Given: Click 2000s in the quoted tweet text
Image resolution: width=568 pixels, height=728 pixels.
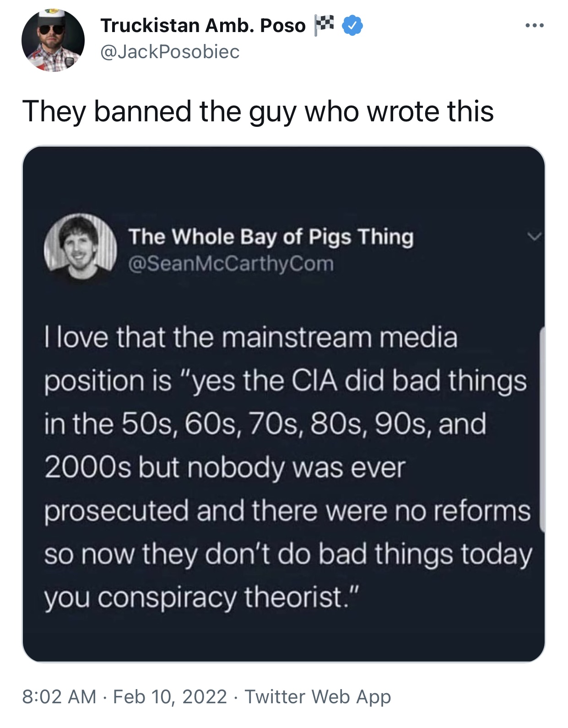Looking at the screenshot, I should tap(88, 468).
